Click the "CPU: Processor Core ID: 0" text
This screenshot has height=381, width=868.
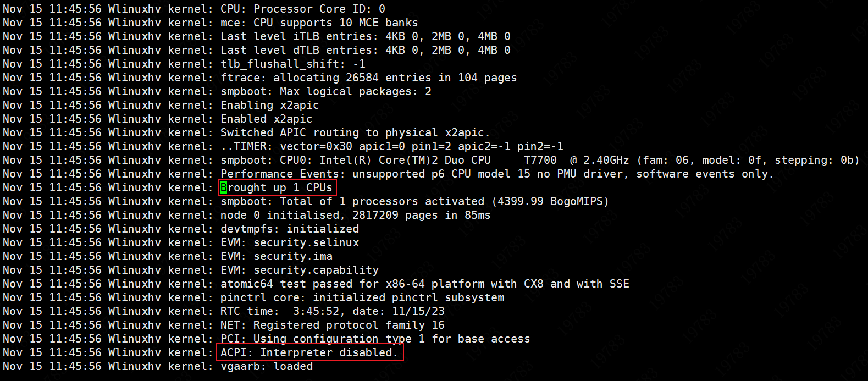pos(303,9)
